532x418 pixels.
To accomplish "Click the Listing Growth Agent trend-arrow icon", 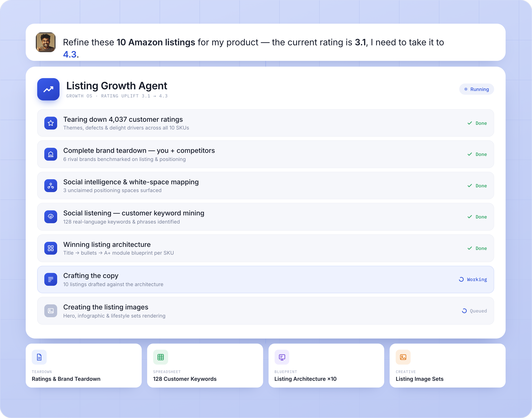I will click(x=49, y=89).
